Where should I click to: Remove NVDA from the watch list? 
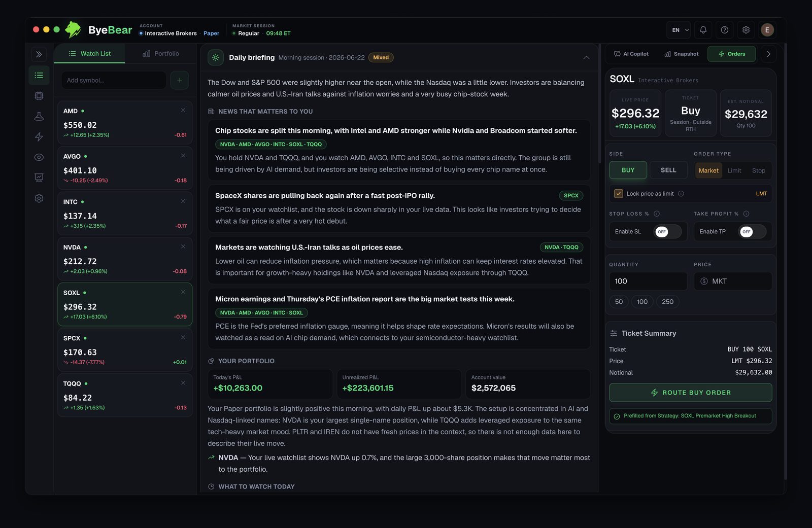pyautogui.click(x=183, y=247)
